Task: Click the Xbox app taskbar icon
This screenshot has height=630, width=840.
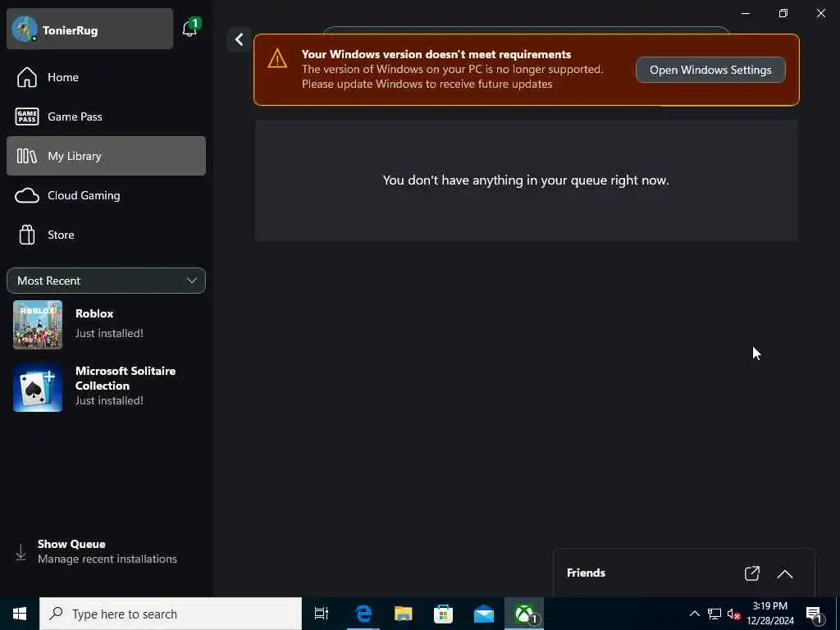Action: click(x=524, y=614)
